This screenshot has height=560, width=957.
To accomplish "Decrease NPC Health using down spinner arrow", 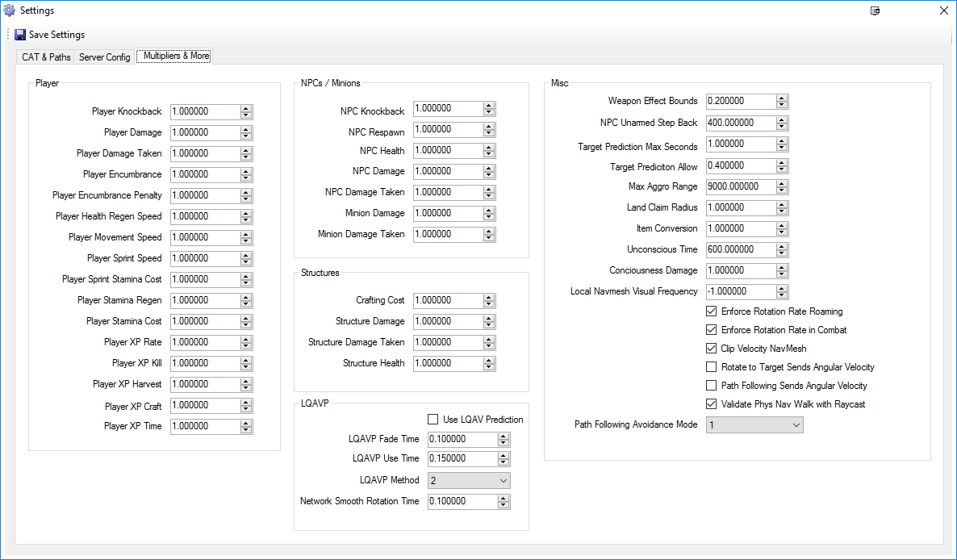I will [489, 153].
